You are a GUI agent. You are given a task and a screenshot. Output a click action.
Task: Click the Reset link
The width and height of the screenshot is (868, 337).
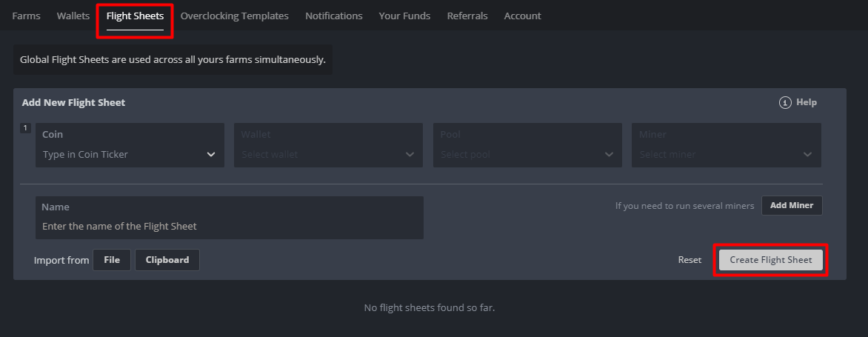tap(690, 260)
